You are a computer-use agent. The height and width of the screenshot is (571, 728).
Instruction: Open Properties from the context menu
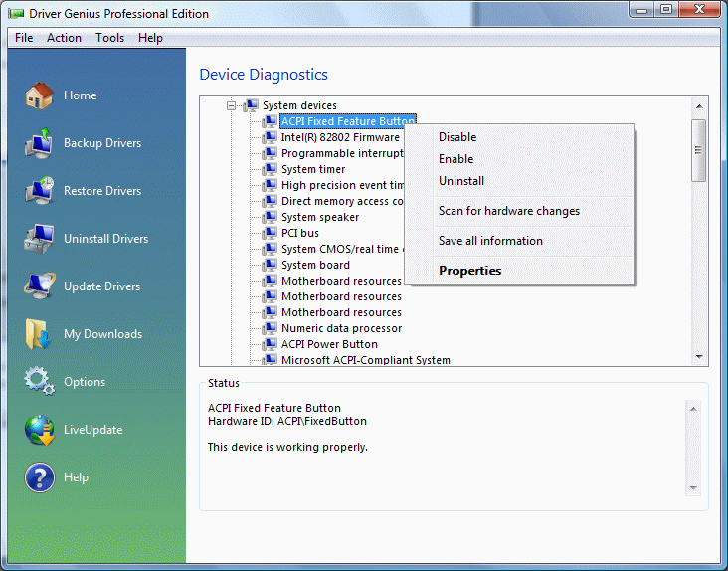click(x=469, y=271)
